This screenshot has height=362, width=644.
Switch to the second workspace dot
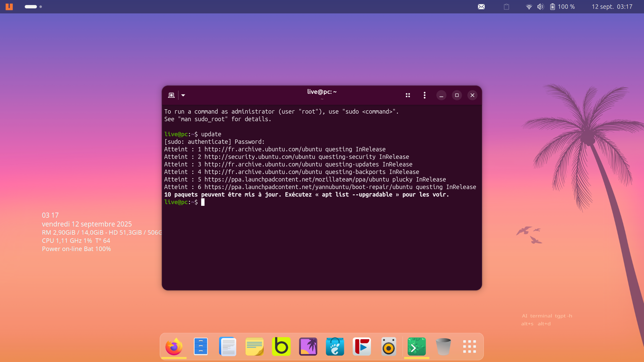pos(41,7)
